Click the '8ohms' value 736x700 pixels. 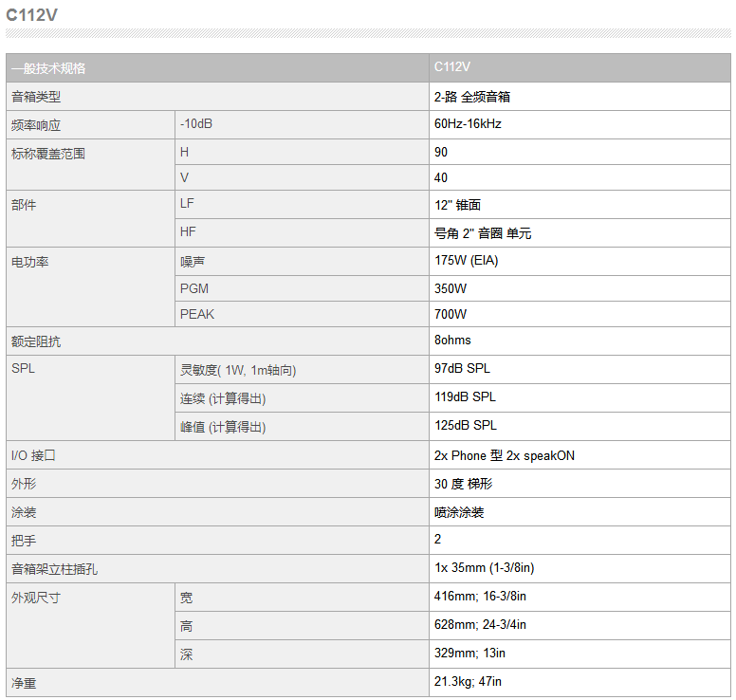452,341
